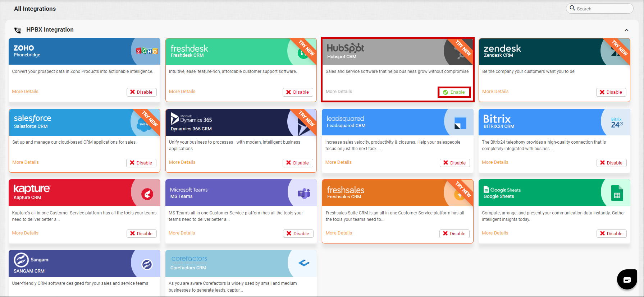
Task: Click the Freshsales logo icon
Action: [x=459, y=195]
